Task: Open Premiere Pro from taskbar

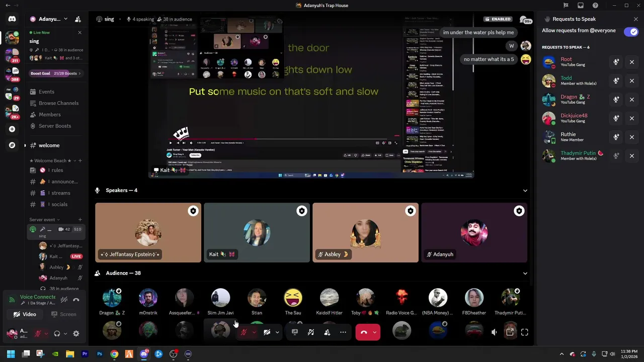Action: pos(85,354)
